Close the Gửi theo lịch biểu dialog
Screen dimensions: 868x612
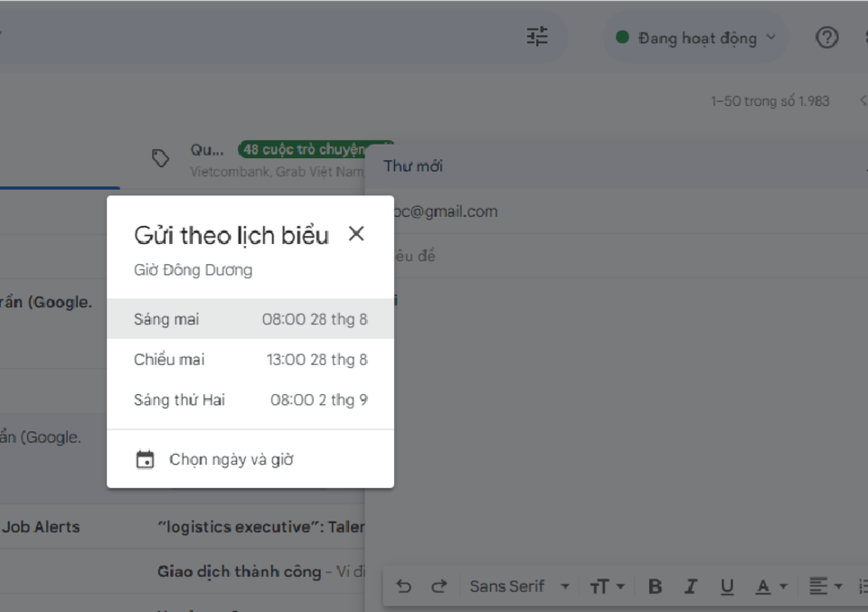point(356,234)
